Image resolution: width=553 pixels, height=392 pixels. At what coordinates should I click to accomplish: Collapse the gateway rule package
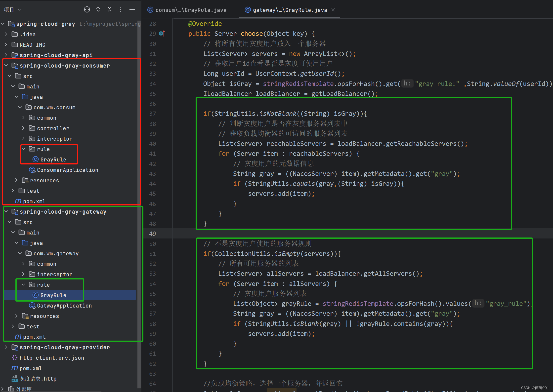pos(23,285)
